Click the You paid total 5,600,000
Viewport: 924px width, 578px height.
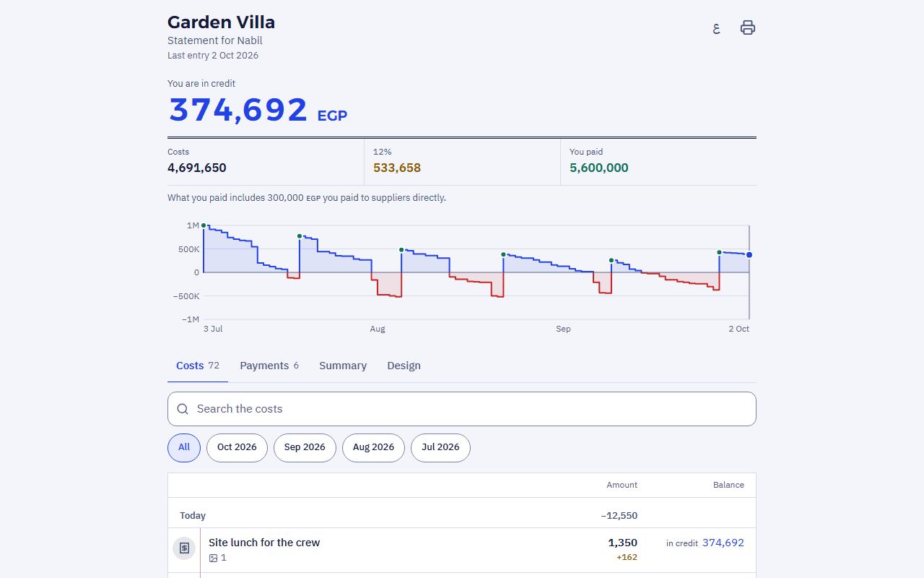(x=599, y=168)
